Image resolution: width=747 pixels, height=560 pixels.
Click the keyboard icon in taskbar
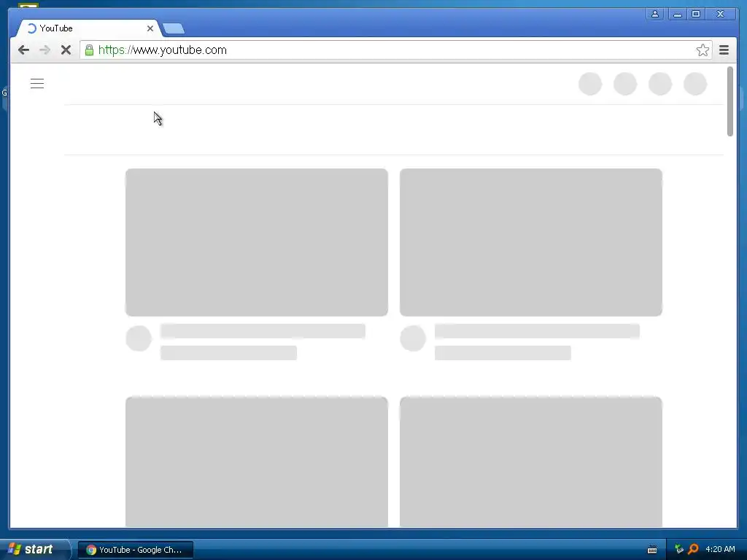652,550
